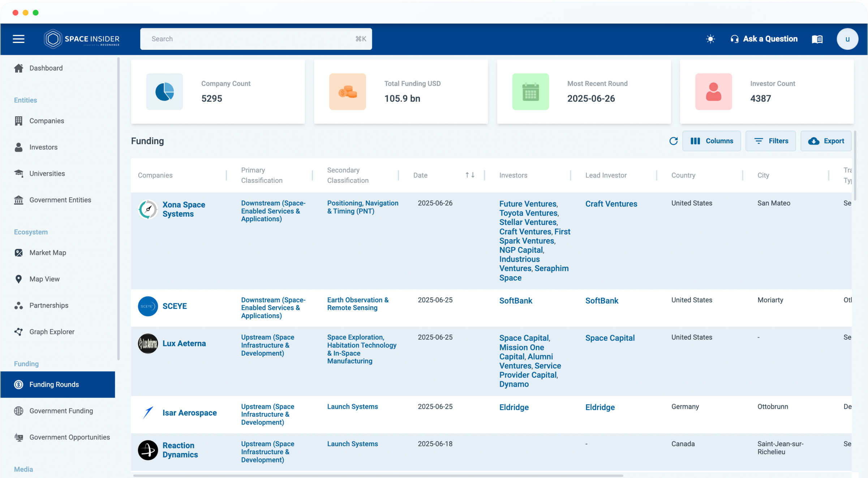Open the Columns selector
This screenshot has height=478, width=868.
coord(712,141)
